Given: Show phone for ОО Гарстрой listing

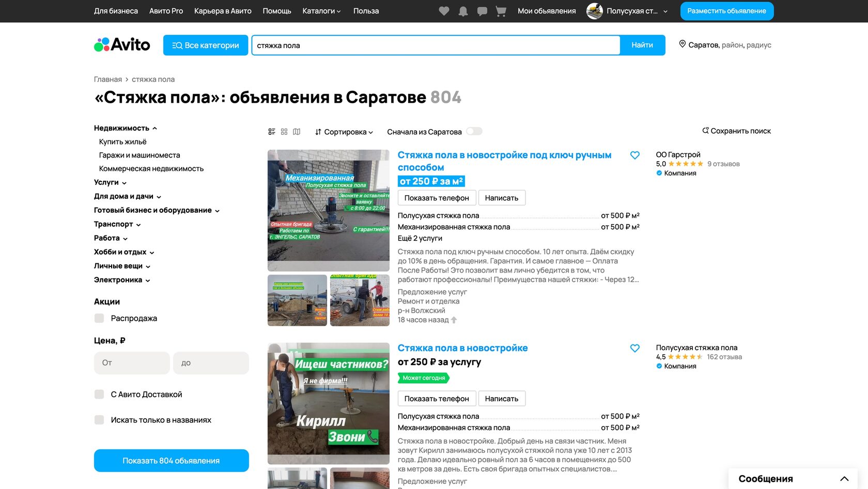Looking at the screenshot, I should click(437, 198).
